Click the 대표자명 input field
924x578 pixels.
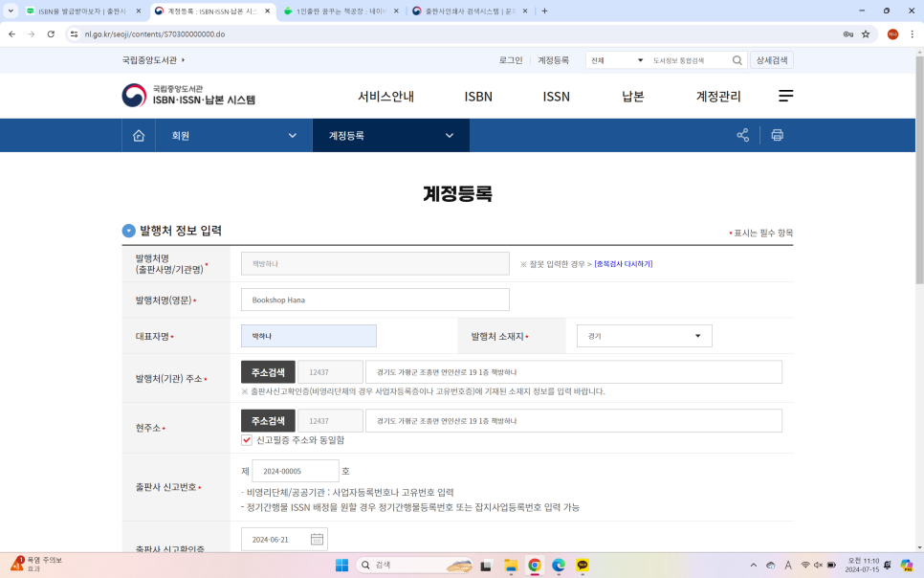coord(309,336)
